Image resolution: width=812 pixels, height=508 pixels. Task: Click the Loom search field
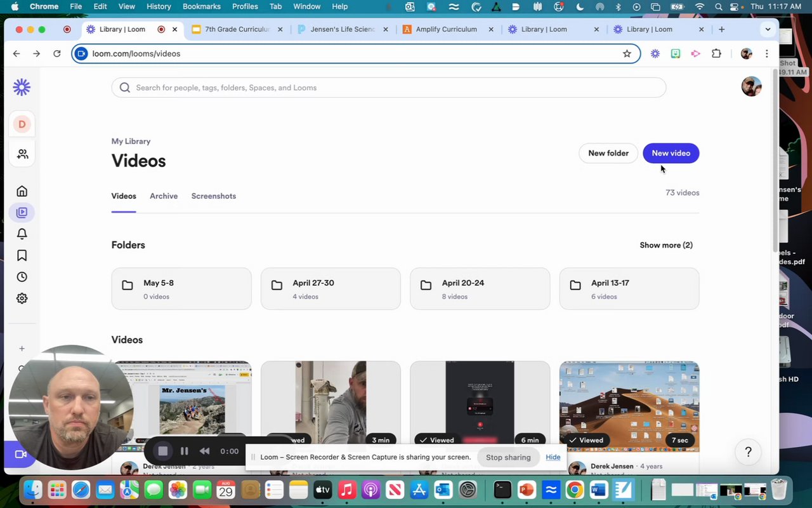click(x=389, y=88)
